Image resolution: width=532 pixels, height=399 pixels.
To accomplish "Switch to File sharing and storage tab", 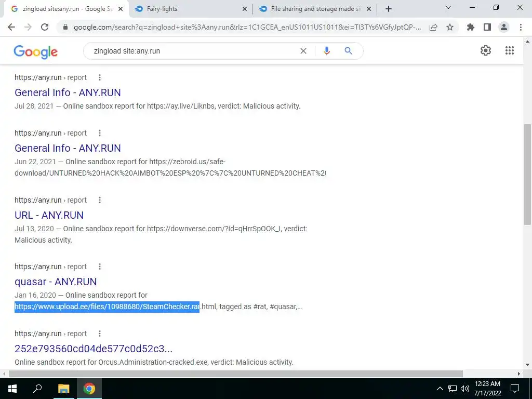I will point(314,9).
